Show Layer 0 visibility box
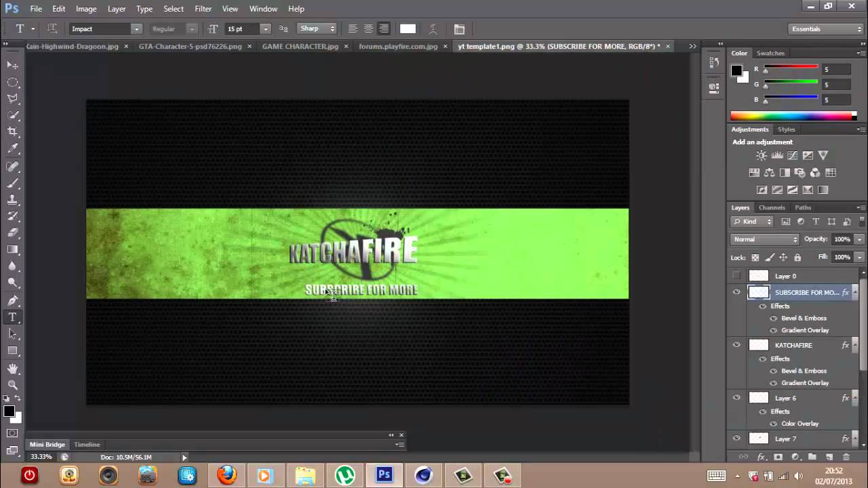The height and width of the screenshot is (488, 868). point(736,276)
